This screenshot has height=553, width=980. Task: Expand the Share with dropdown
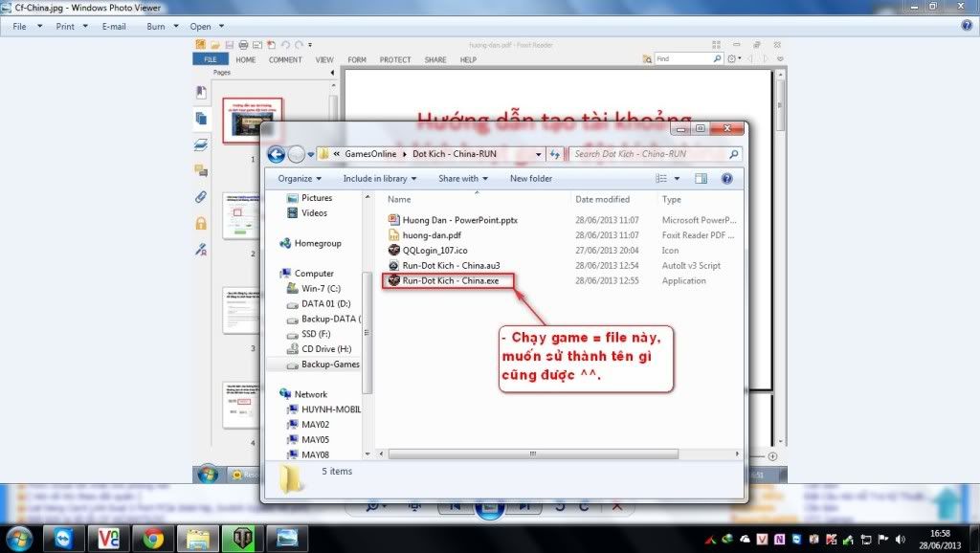pos(462,179)
